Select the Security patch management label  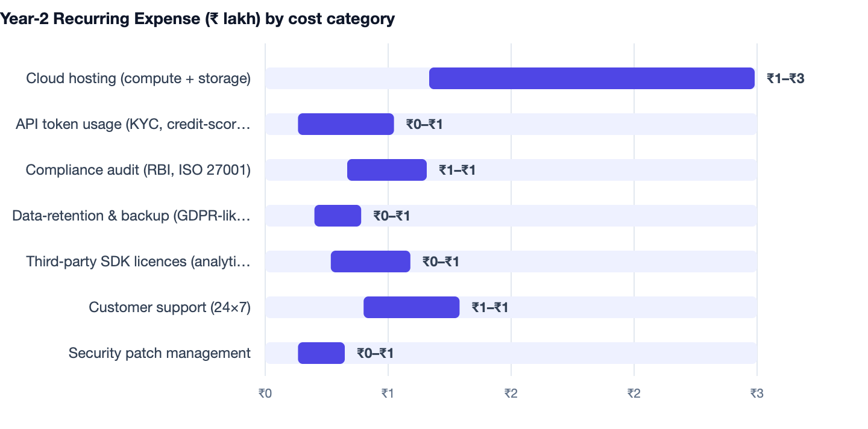tap(160, 353)
